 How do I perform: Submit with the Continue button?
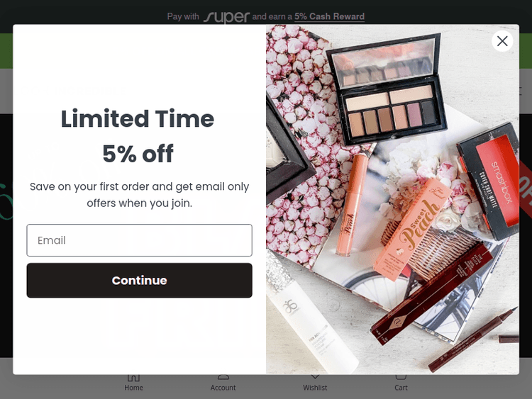[140, 281]
